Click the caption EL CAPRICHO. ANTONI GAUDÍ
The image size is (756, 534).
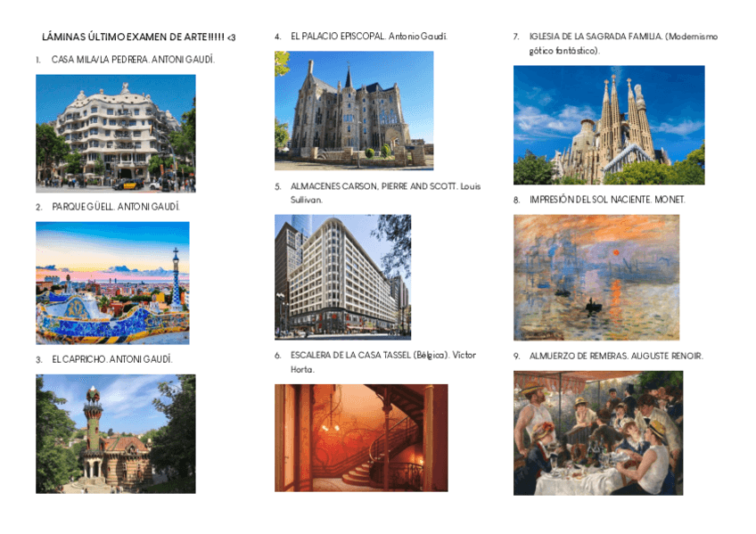click(111, 359)
